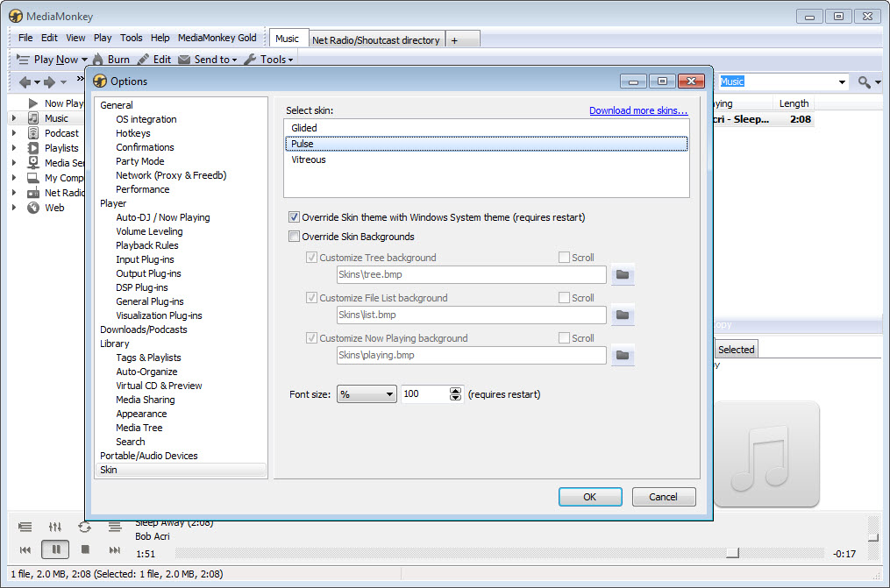
Task: Click the Font size spinner arrows
Action: point(455,394)
